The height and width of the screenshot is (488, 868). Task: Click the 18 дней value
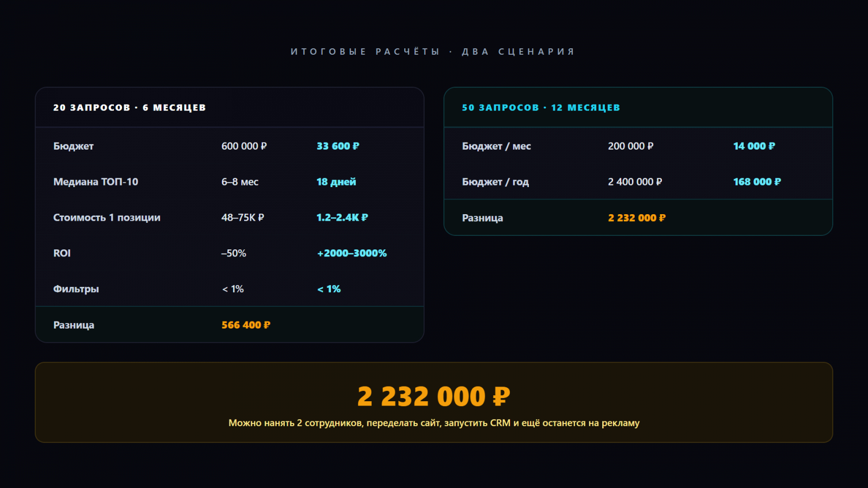click(336, 182)
